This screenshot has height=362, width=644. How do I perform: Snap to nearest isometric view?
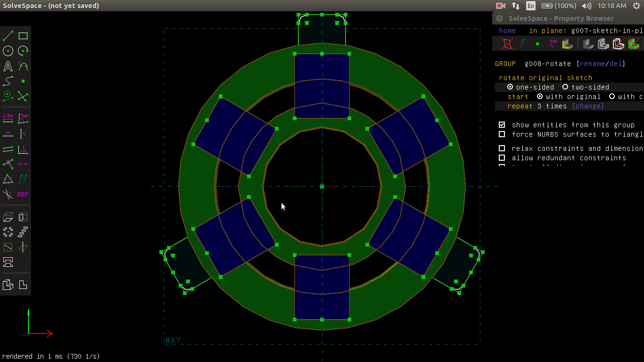click(x=8, y=284)
